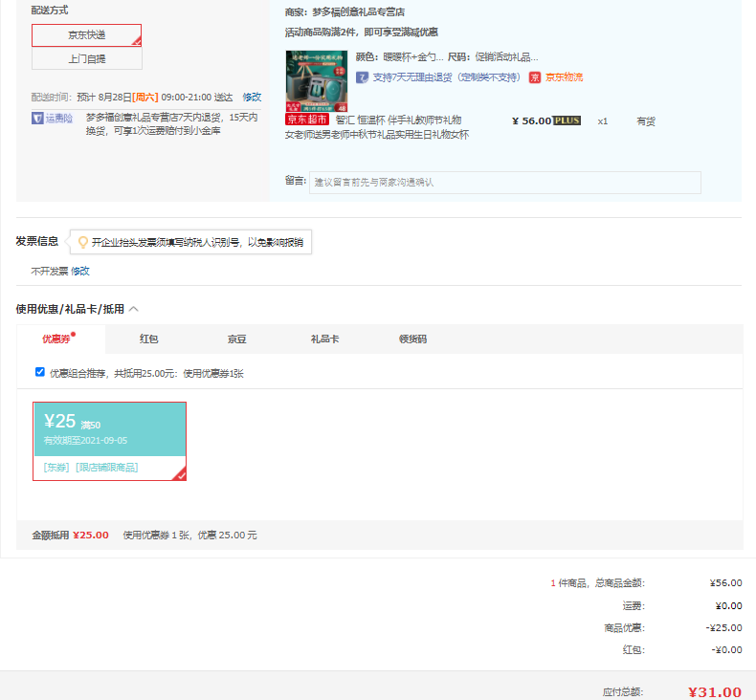Image resolution: width=756 pixels, height=700 pixels.
Task: Collapse the 使用优惠/礼品卡/抵用 section
Action: (134, 309)
